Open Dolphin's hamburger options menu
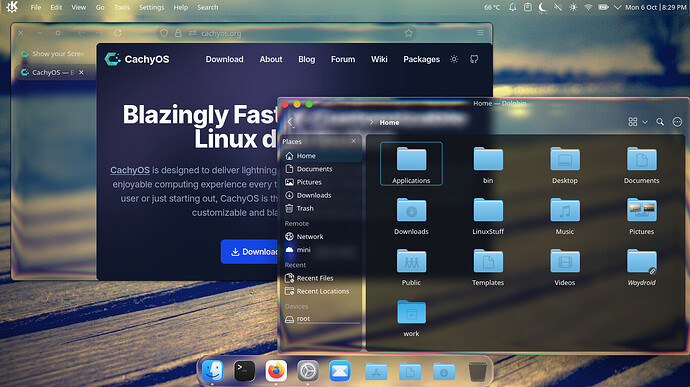Image resolution: width=690 pixels, height=387 pixels. tap(677, 122)
